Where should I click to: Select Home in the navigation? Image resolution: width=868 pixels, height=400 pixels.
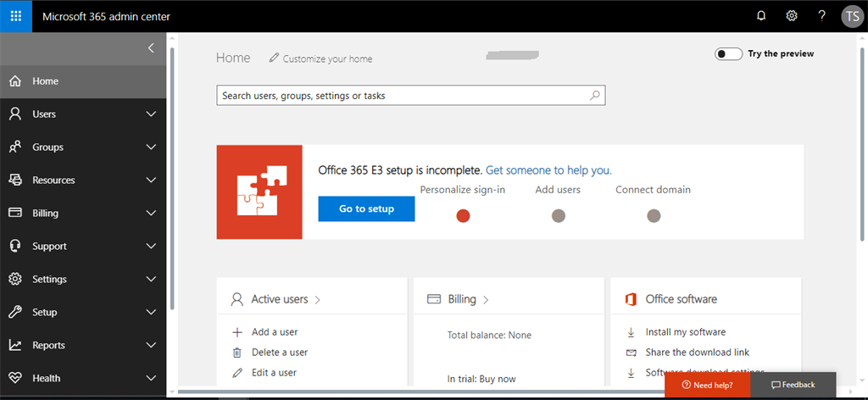click(83, 81)
